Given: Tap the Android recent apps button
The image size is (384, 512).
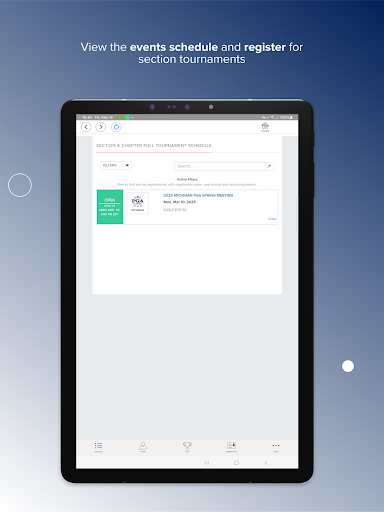Looking at the screenshot, I should coord(207,463).
